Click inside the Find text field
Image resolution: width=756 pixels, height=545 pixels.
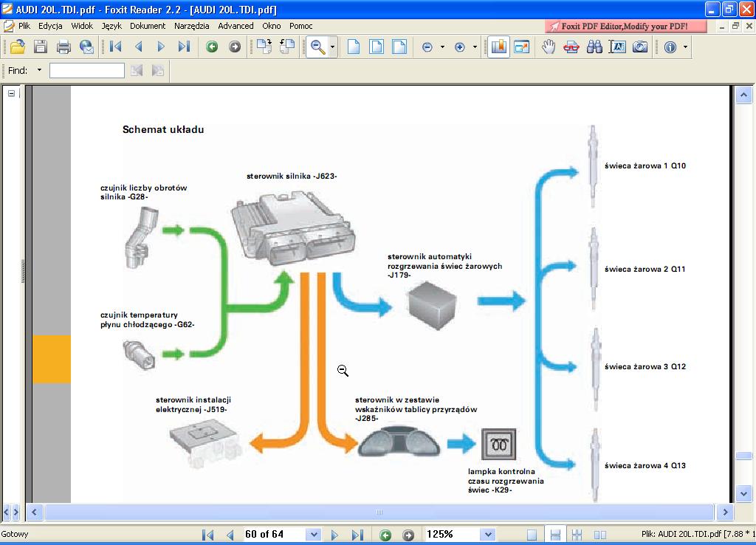point(86,71)
